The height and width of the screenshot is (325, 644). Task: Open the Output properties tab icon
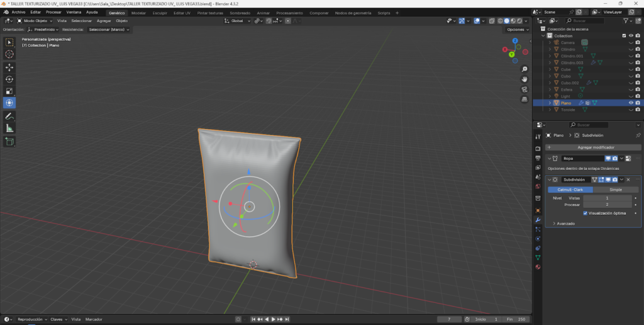tap(538, 158)
